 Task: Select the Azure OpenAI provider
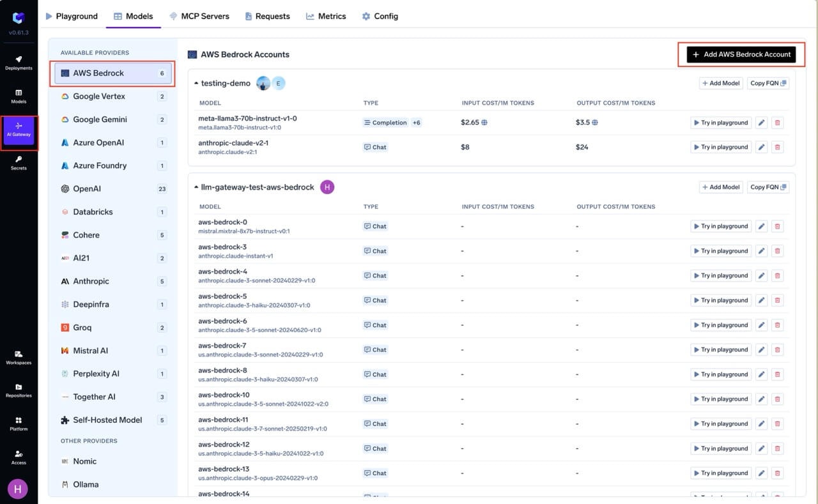click(113, 142)
